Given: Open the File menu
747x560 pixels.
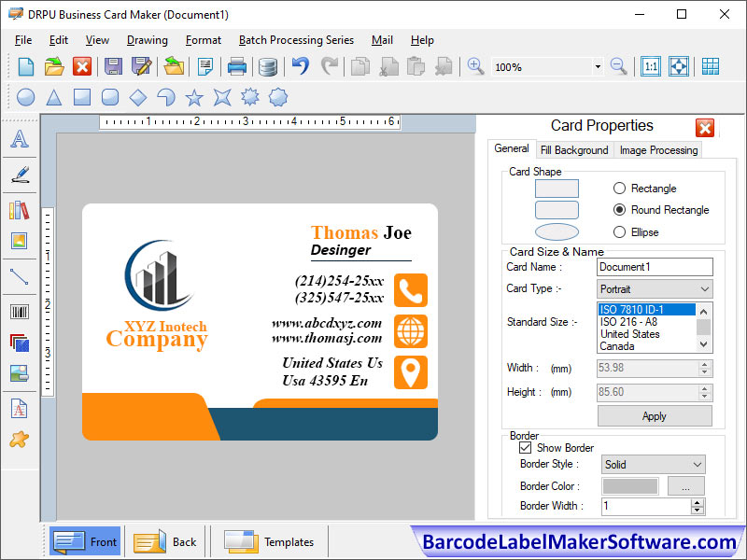Looking at the screenshot, I should (23, 40).
